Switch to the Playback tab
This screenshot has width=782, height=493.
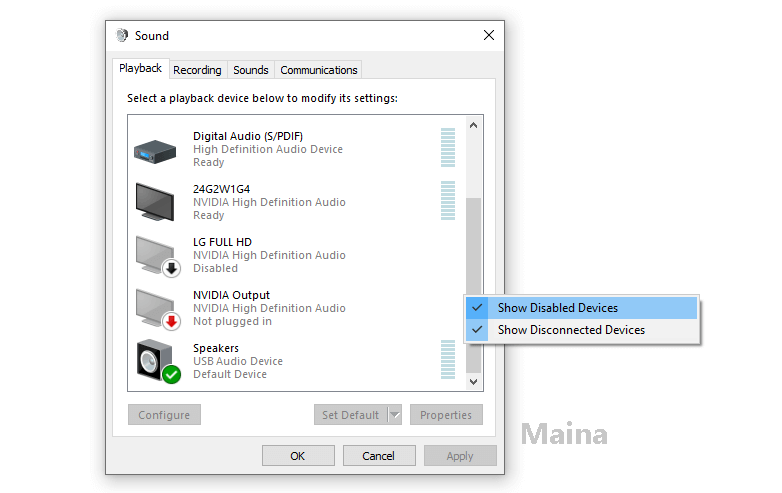point(140,68)
